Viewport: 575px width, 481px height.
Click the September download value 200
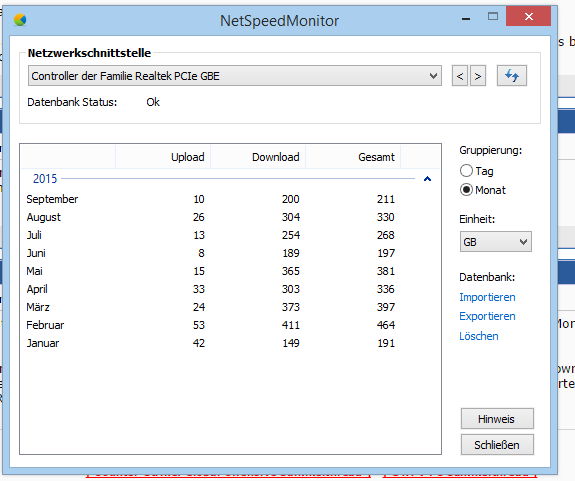click(290, 199)
